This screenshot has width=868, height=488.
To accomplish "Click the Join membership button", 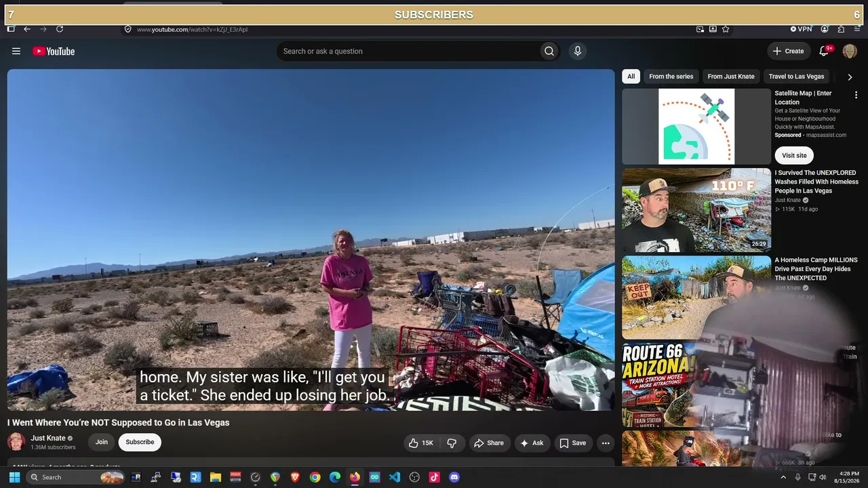I will click(101, 442).
